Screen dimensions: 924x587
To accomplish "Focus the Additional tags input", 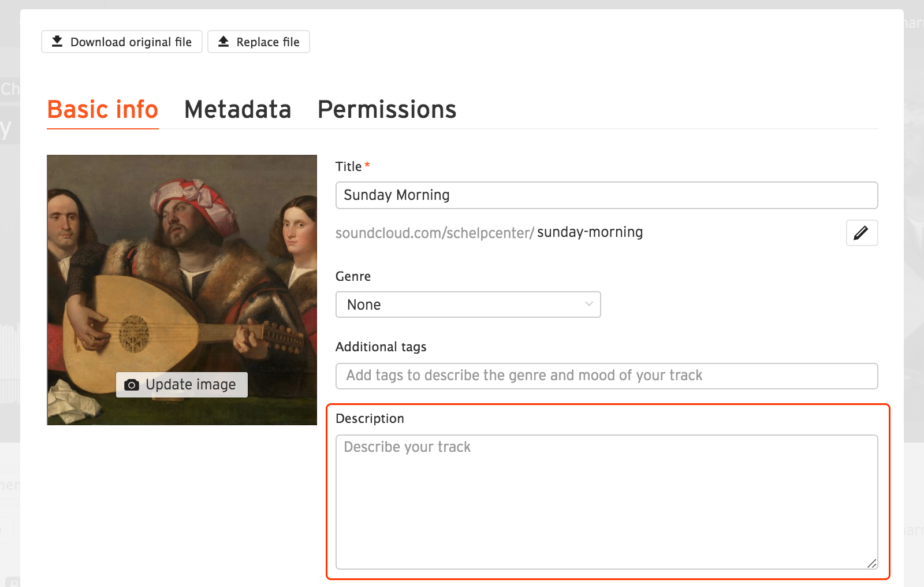I will coord(606,376).
